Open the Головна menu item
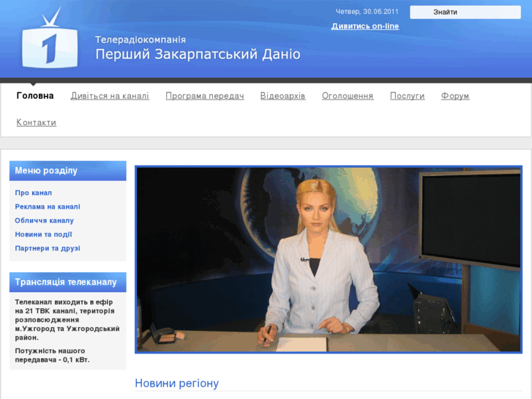Viewport: 532px width, 399px height. click(35, 96)
